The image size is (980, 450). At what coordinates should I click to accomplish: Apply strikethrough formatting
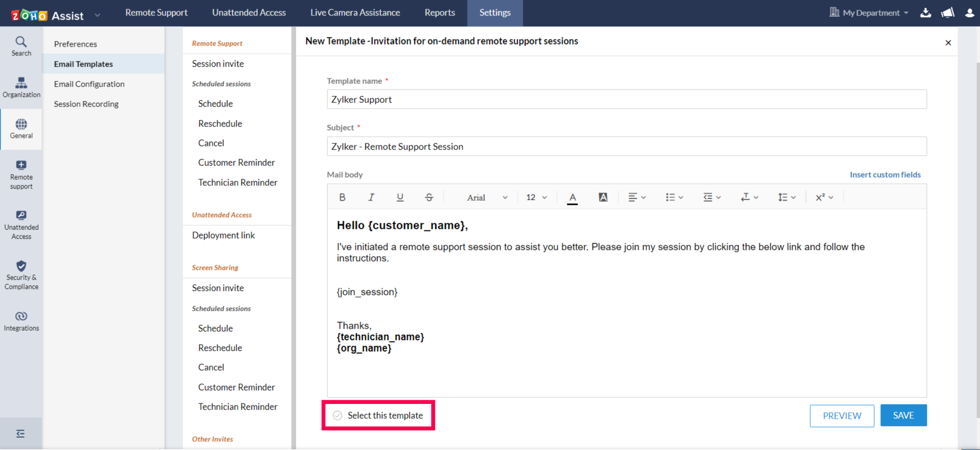click(429, 198)
